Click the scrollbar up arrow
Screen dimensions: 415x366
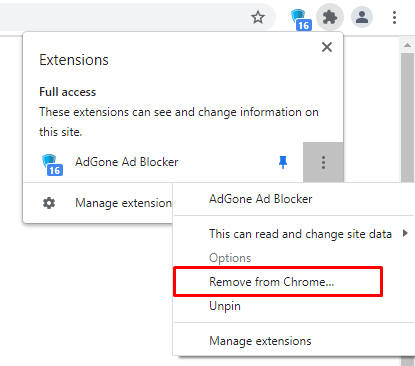[407, 45]
